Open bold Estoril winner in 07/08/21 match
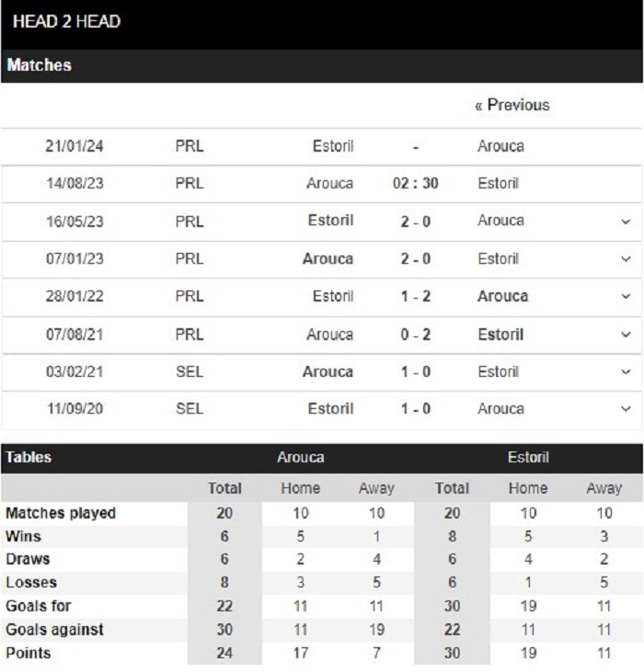Viewport: 644px width, 672px height. (500, 335)
